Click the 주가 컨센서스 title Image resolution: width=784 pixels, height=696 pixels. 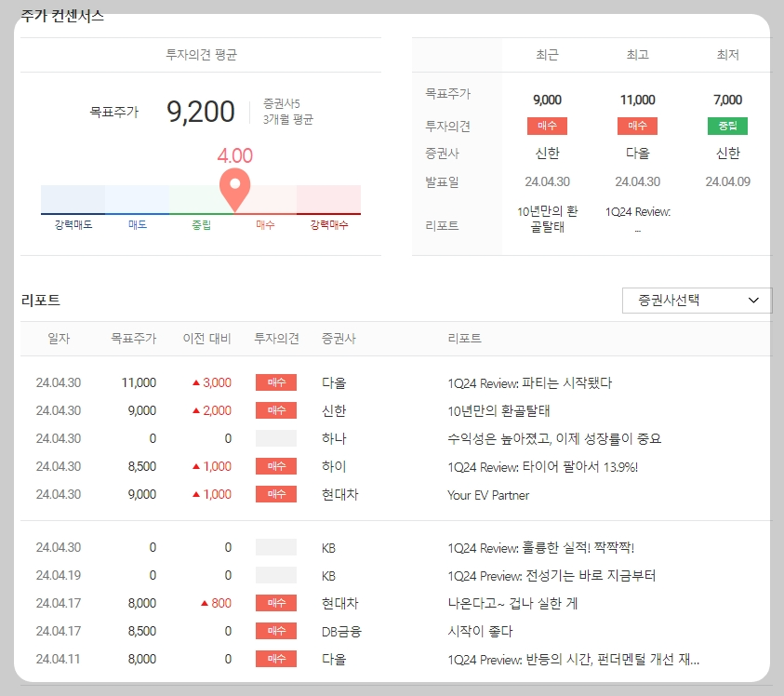point(62,16)
